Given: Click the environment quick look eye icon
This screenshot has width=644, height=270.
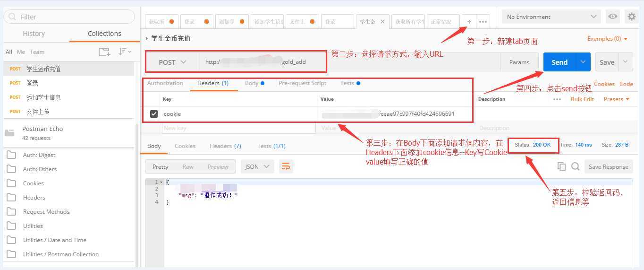Looking at the screenshot, I should pos(613,17).
